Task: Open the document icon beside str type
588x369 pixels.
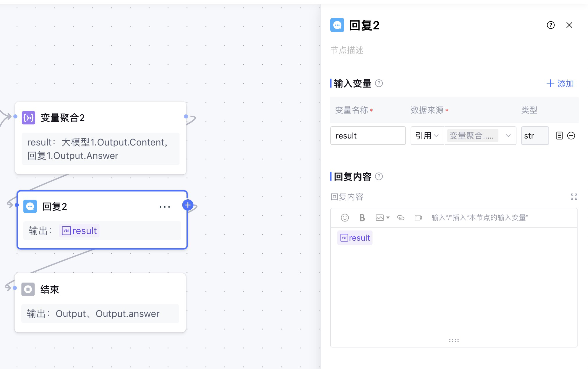Action: pos(559,136)
